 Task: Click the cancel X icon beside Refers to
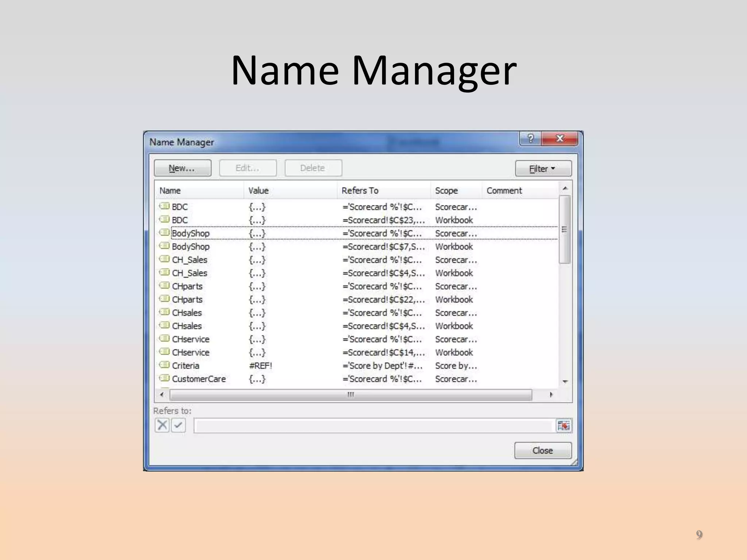(162, 425)
